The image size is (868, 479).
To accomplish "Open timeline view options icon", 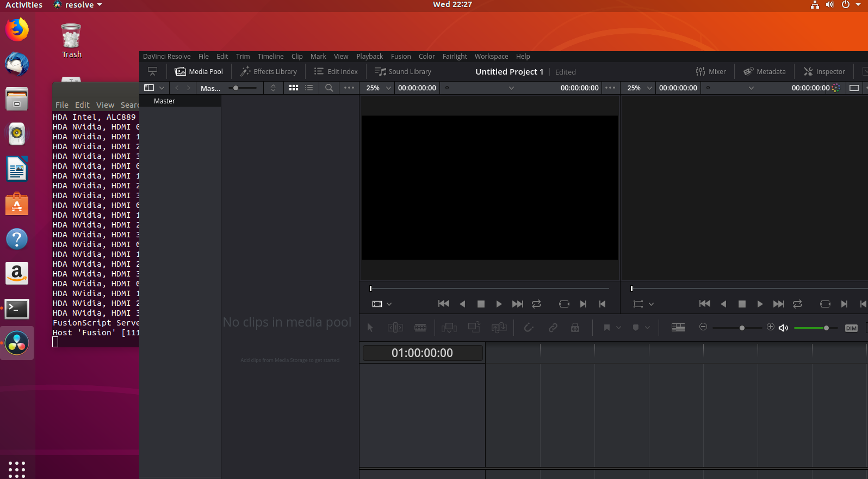I will tap(678, 327).
